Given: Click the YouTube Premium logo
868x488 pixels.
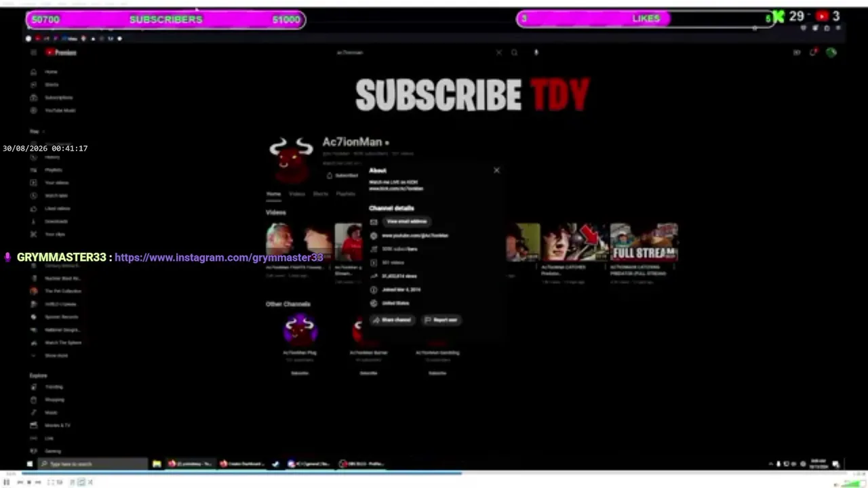Looking at the screenshot, I should (x=61, y=53).
